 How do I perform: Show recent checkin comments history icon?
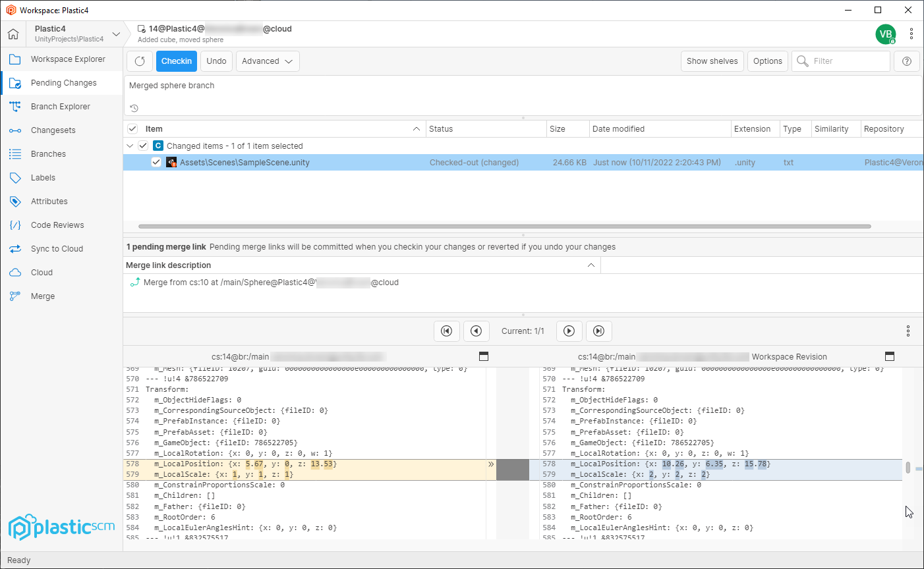[134, 108]
